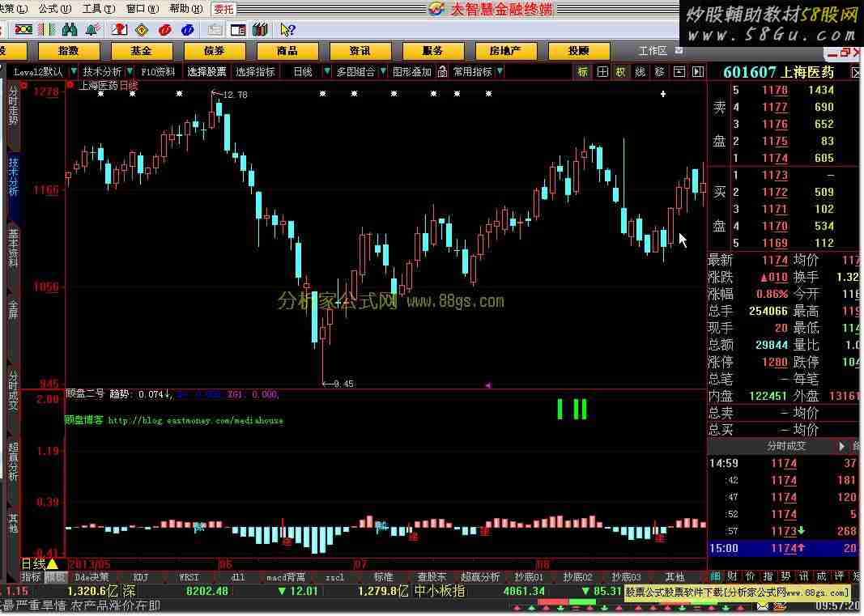Viewport: 864px width, 616px height.
Task: Click the boxed down-arrow icon in chart toolbar
Action: [679, 71]
